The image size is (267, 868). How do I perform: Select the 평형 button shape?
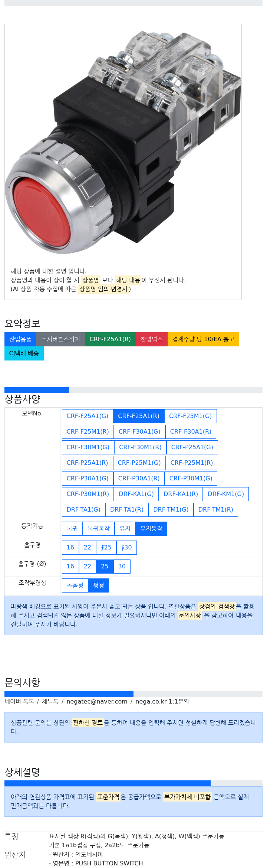(x=99, y=585)
